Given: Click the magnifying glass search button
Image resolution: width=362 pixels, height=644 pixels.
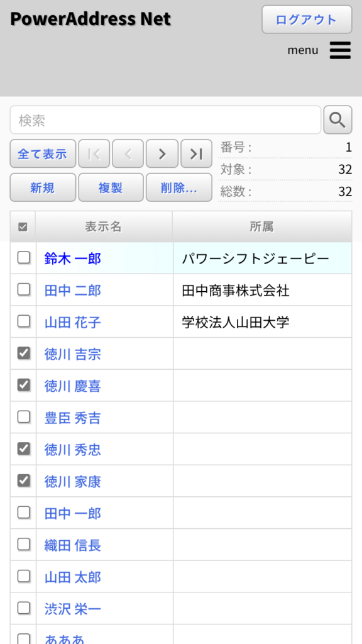Looking at the screenshot, I should (x=337, y=120).
